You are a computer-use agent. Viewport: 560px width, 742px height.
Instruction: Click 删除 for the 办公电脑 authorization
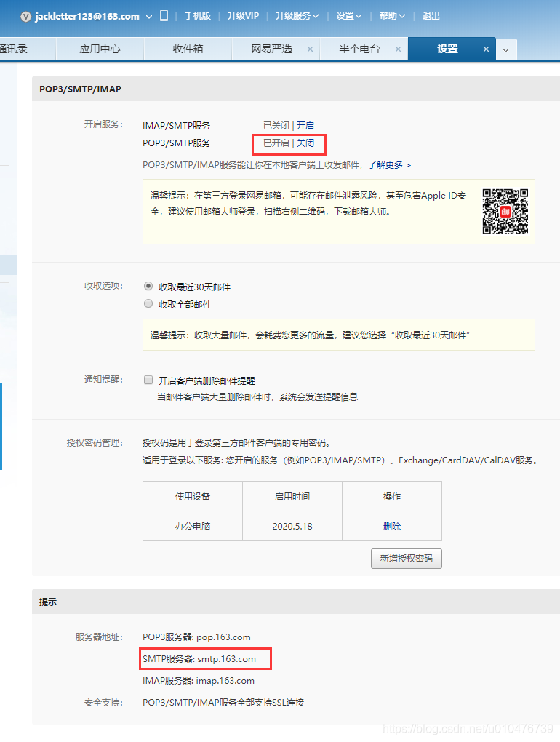(391, 526)
